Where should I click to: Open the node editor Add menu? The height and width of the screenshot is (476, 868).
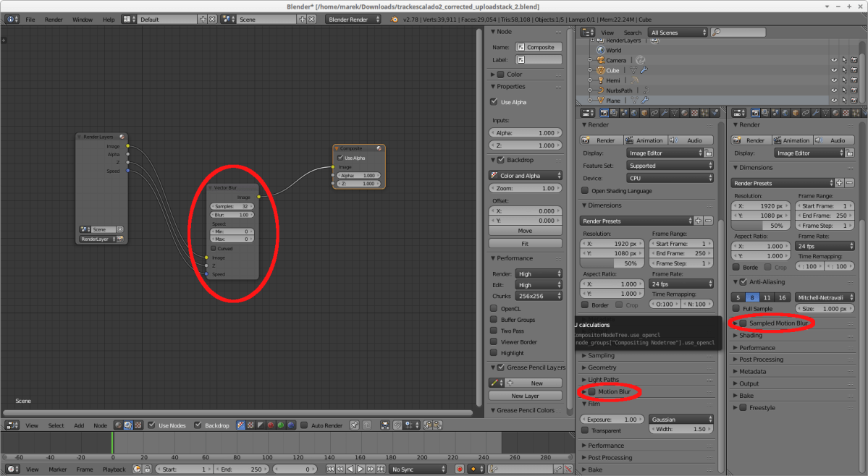(79, 425)
